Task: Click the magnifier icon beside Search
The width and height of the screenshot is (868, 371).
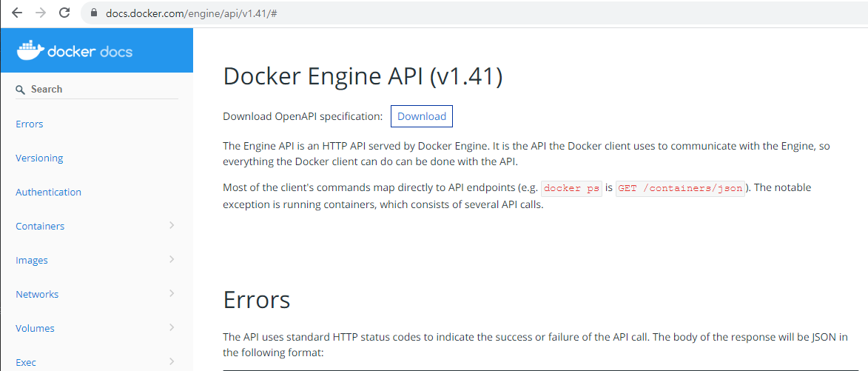Action: (x=21, y=90)
